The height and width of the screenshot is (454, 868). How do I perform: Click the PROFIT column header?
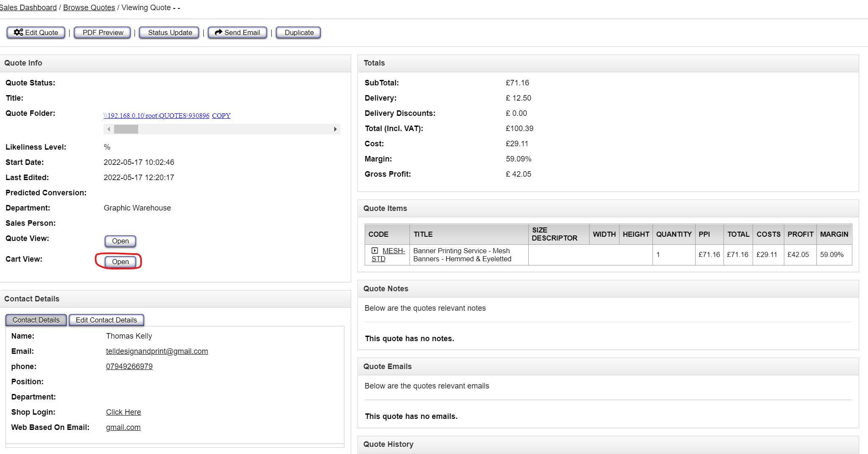click(x=800, y=234)
